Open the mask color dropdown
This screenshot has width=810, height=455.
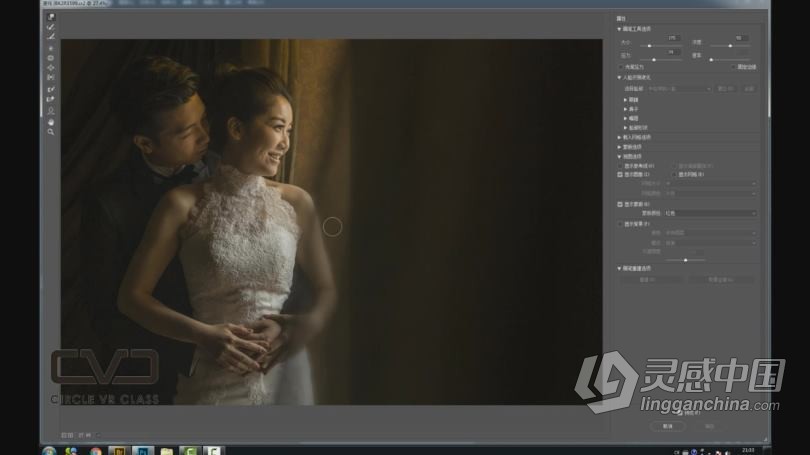710,213
